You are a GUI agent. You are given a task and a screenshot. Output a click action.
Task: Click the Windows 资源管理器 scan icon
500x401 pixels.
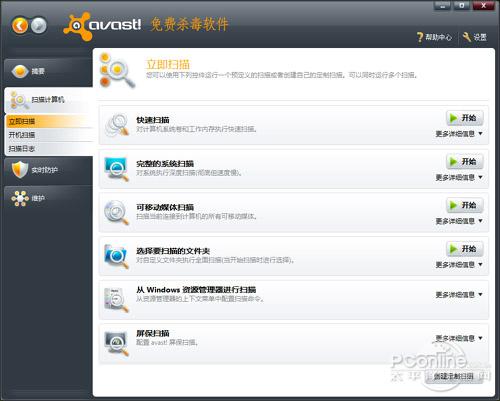click(116, 300)
